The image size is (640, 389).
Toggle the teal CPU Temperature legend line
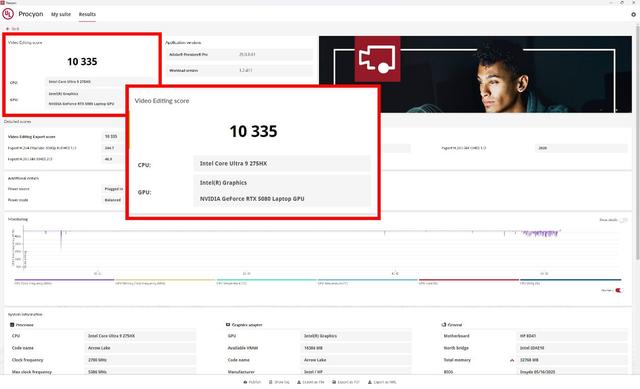pos(266,280)
